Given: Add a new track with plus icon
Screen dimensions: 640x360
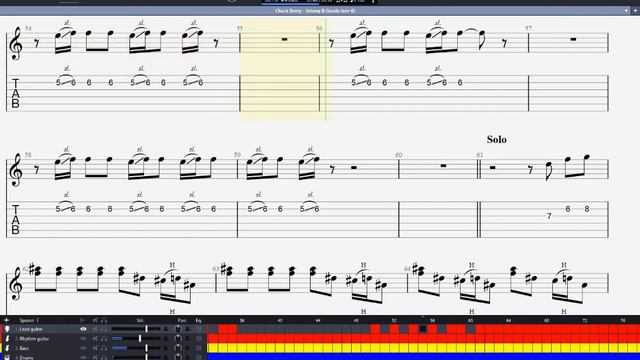Looking at the screenshot, I should tap(6, 320).
